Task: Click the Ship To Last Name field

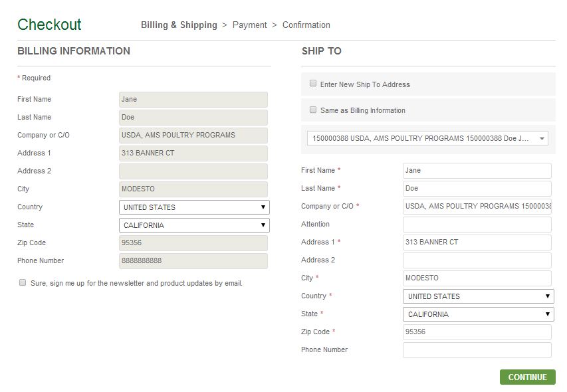Action: coord(477,189)
